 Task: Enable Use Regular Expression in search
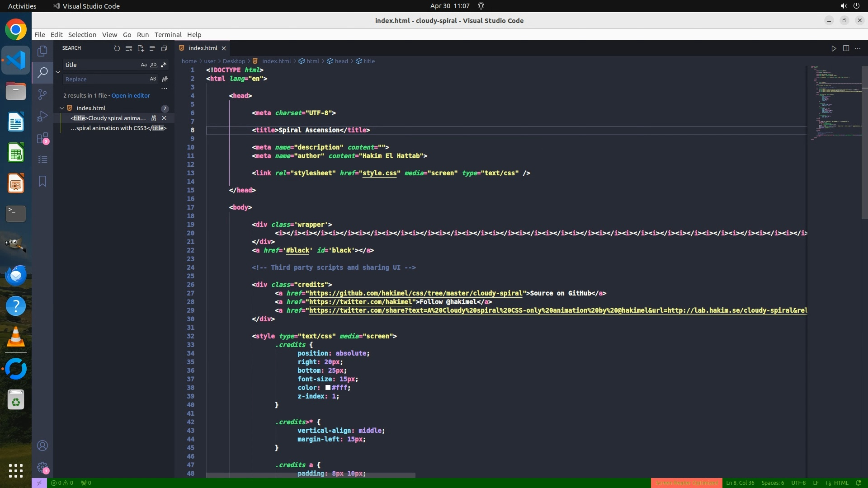(x=164, y=65)
